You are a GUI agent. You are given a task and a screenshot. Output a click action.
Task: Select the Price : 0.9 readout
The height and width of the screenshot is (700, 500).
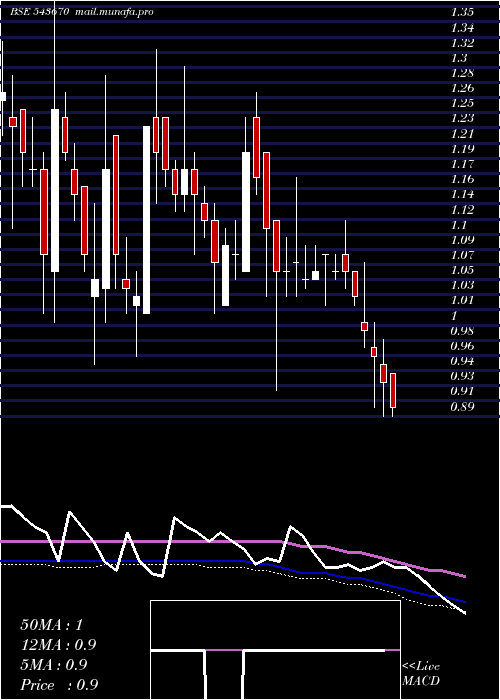click(59, 685)
